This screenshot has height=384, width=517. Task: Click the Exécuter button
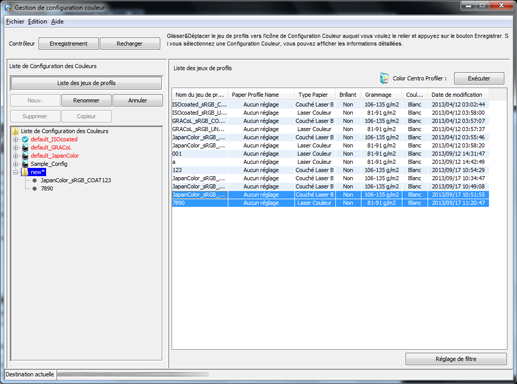(x=479, y=78)
